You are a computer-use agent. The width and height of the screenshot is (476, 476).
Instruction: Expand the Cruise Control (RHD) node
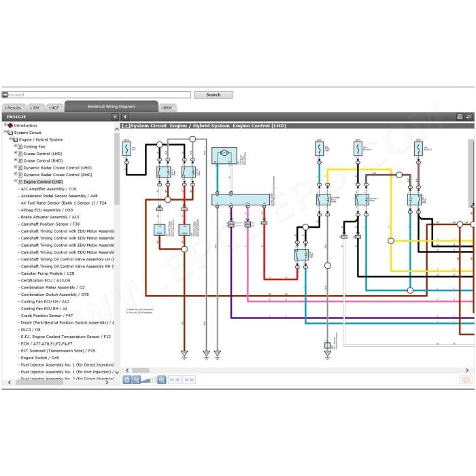pyautogui.click(x=16, y=160)
